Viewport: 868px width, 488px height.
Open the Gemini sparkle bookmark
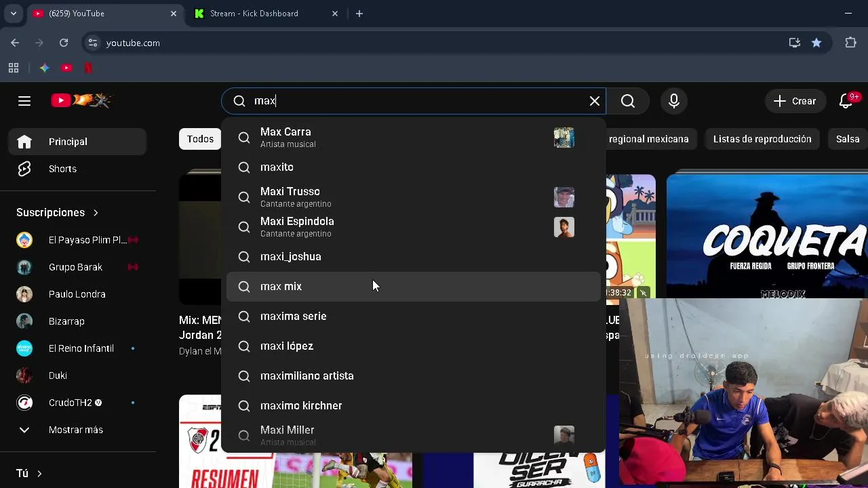[44, 68]
